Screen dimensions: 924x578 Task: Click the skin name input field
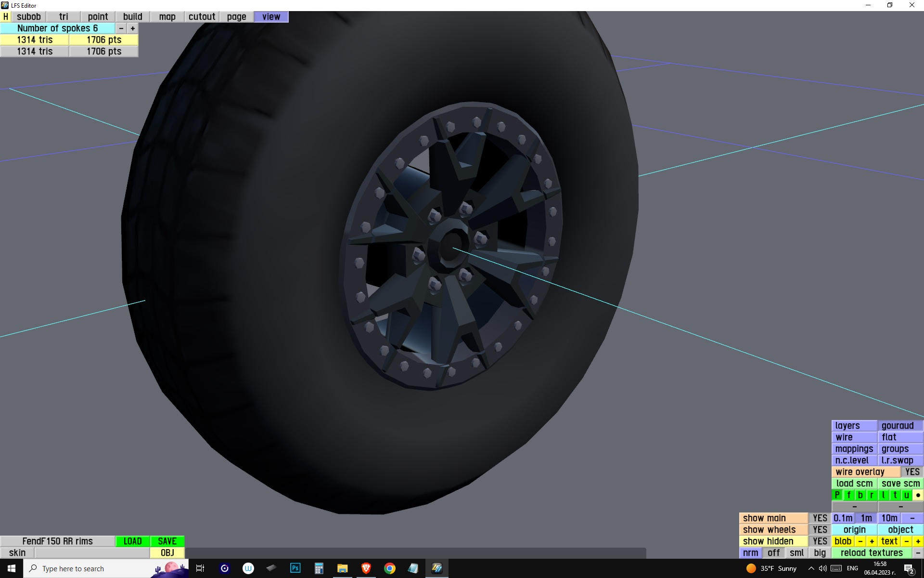pos(91,553)
